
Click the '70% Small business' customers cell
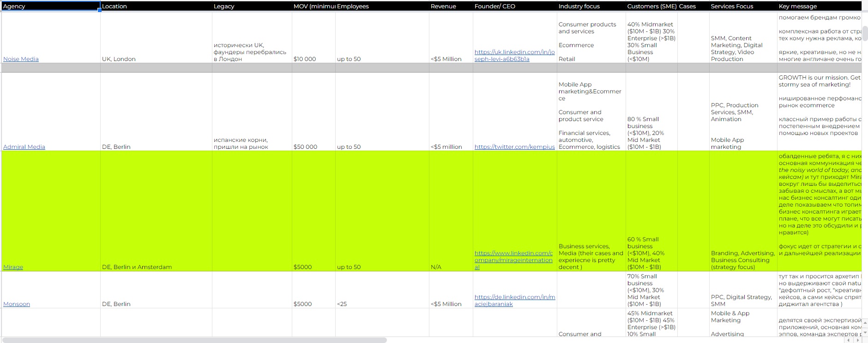pyautogui.click(x=652, y=290)
